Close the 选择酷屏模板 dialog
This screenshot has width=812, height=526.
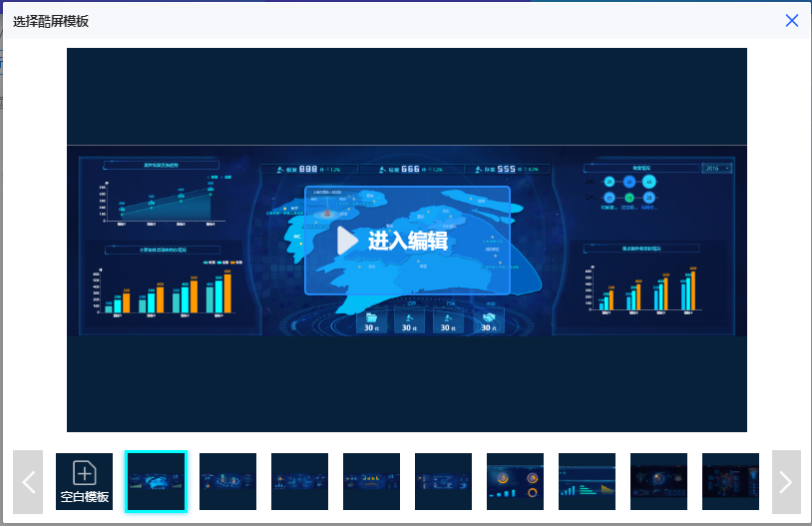tap(792, 20)
